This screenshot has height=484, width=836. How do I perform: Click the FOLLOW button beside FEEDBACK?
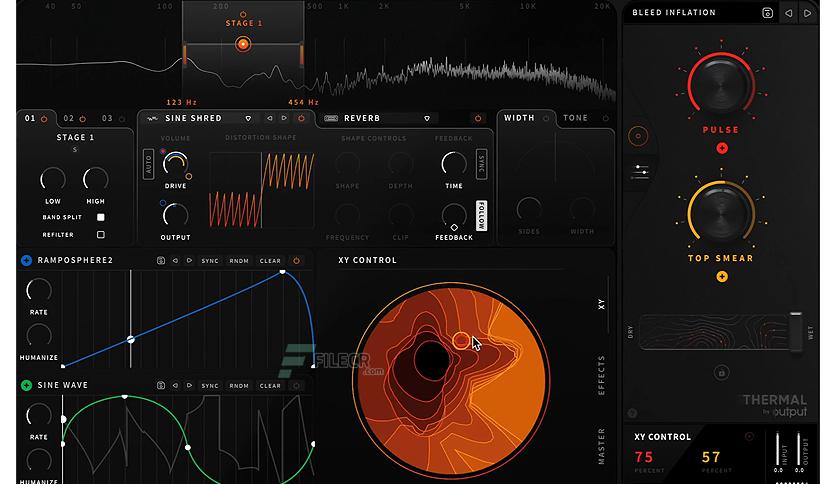click(x=481, y=216)
